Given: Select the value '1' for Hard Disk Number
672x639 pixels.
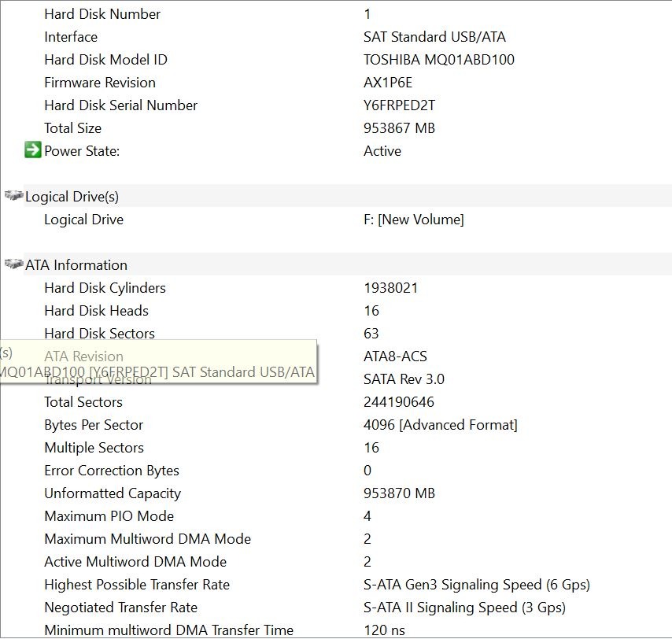Looking at the screenshot, I should click(x=367, y=14).
